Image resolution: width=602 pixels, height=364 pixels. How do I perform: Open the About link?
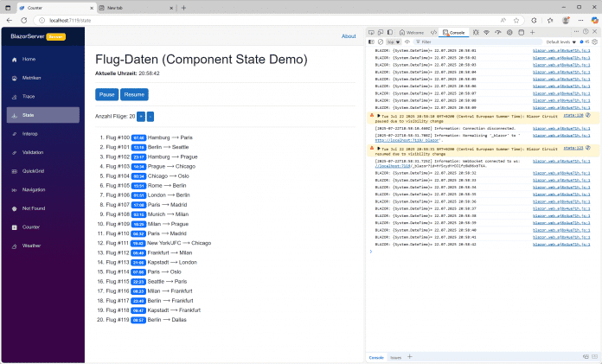coord(349,36)
